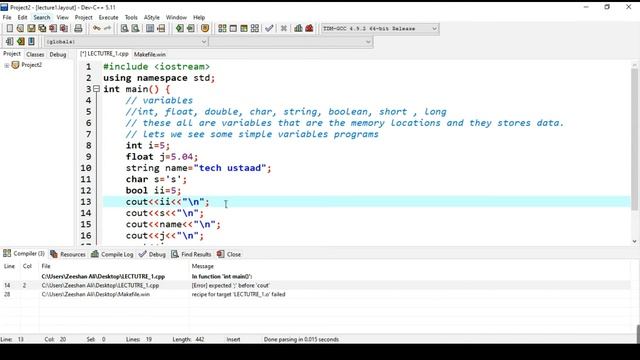Open Find using the magnifier toolbar icon
The height and width of the screenshot is (360, 640).
tap(124, 28)
